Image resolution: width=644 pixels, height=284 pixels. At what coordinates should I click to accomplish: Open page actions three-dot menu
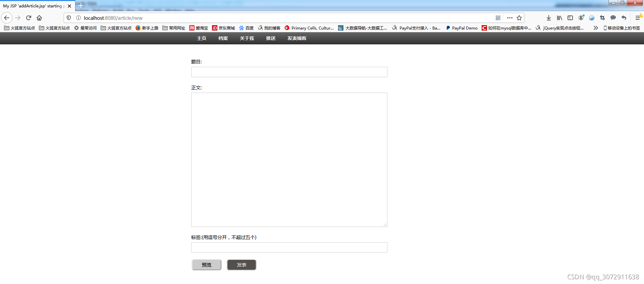510,18
